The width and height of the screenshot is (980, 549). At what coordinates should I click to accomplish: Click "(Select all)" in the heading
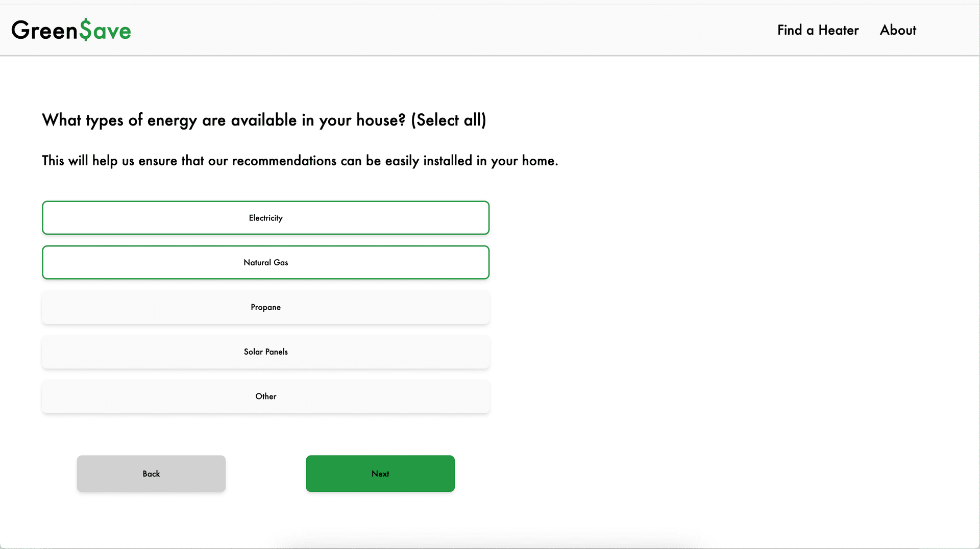pos(448,120)
